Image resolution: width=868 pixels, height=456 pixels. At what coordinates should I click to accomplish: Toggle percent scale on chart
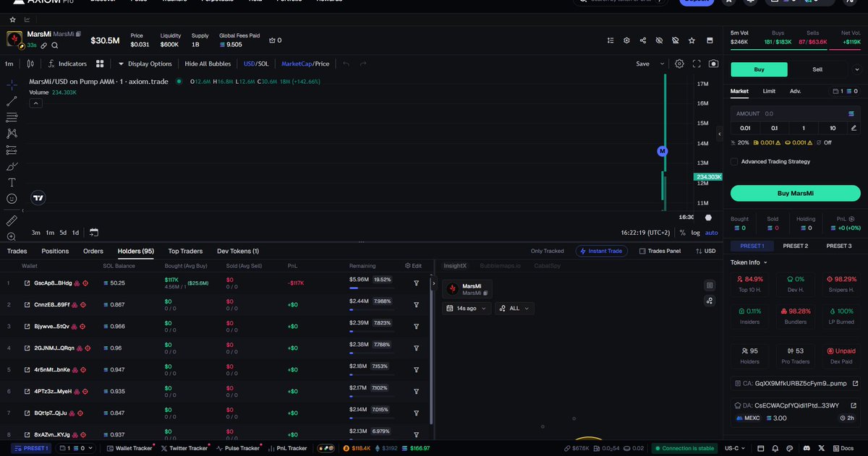point(683,233)
